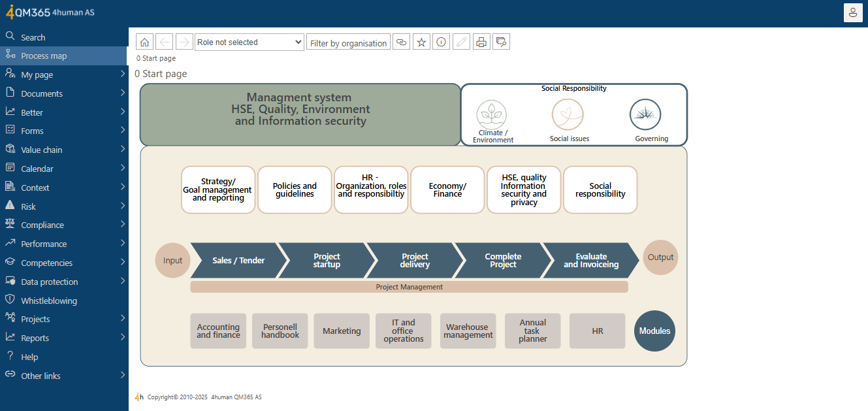Expand the Reports submenu arrow
This screenshot has width=868, height=411.
click(123, 338)
